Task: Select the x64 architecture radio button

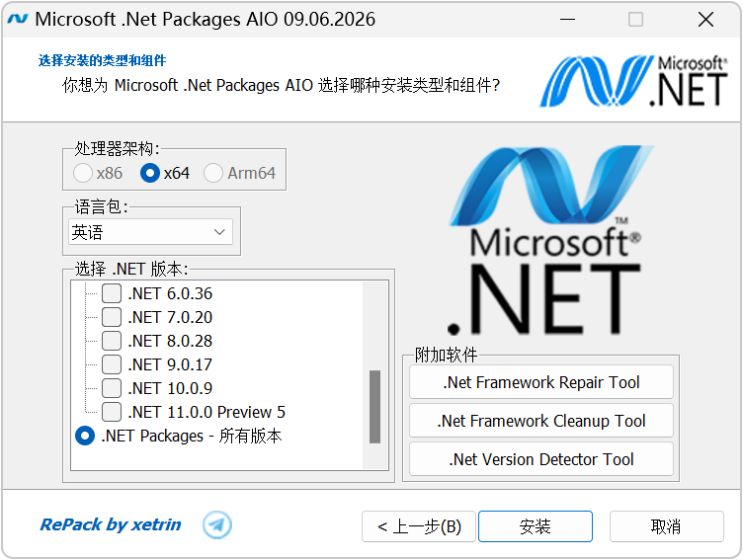Action: [150, 173]
